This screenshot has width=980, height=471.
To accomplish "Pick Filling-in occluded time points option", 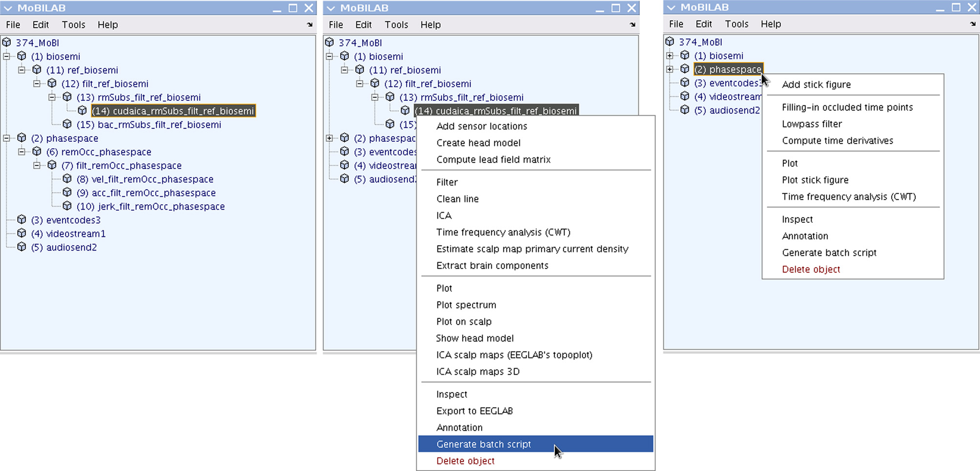I will [847, 107].
